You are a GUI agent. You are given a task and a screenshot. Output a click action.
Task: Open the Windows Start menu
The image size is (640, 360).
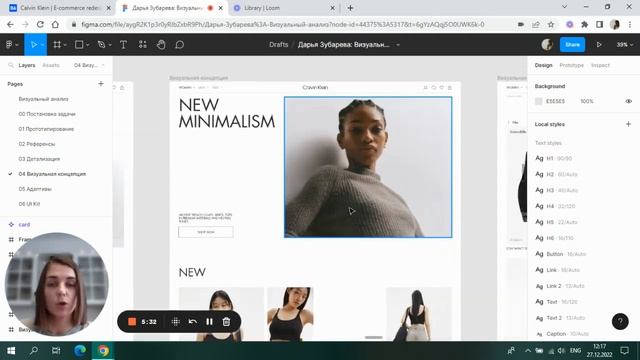[11, 351]
